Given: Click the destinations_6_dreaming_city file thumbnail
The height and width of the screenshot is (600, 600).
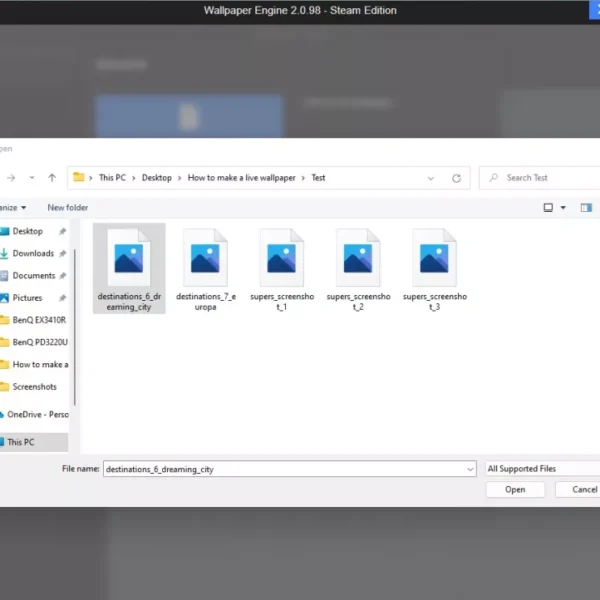Looking at the screenshot, I should (129, 259).
